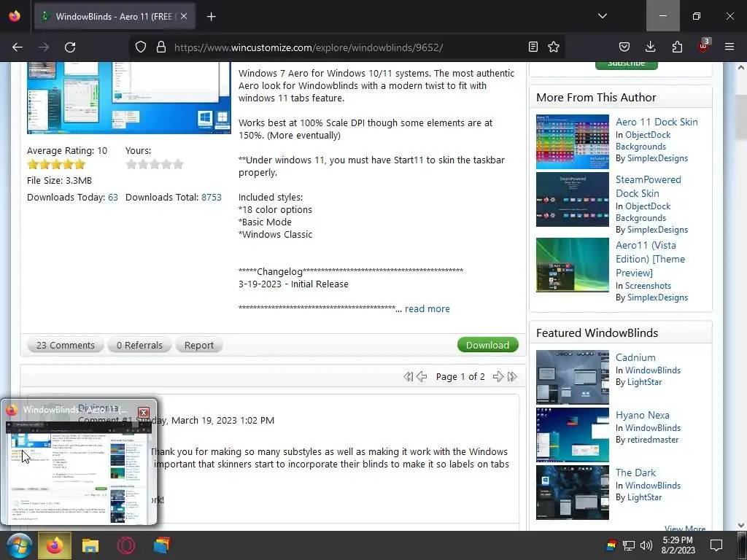Open the SteamPowered Dock Skin thumbnail
Viewport: 747px width, 560px height.
pyautogui.click(x=572, y=200)
